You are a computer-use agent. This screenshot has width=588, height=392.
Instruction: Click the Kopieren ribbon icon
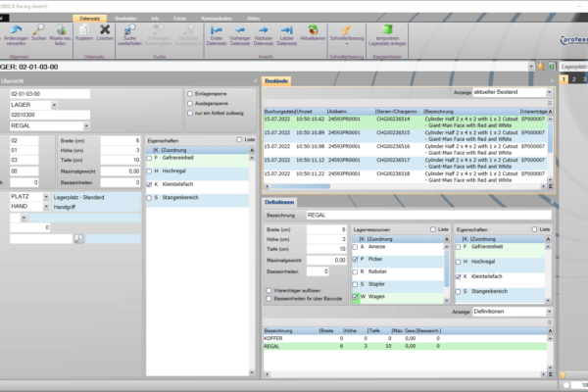click(84, 29)
